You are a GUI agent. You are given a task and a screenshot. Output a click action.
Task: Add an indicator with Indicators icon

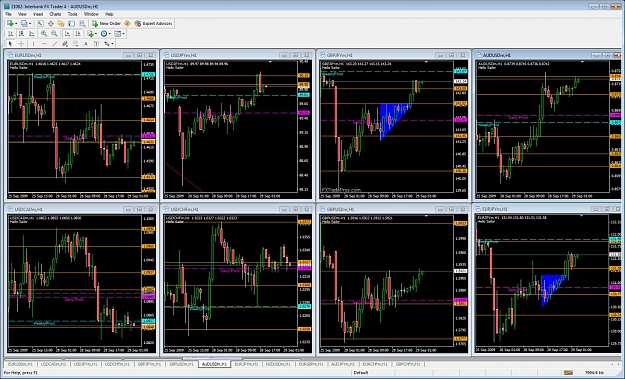[90, 34]
